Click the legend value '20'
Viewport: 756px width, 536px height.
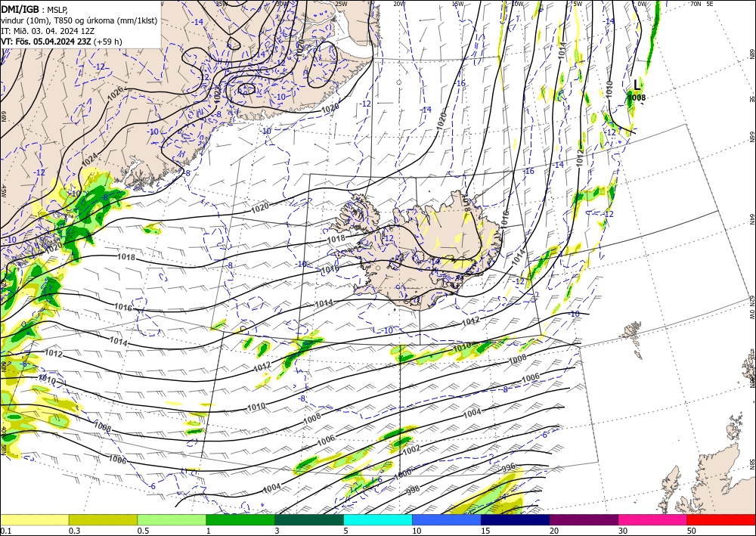tap(554, 531)
